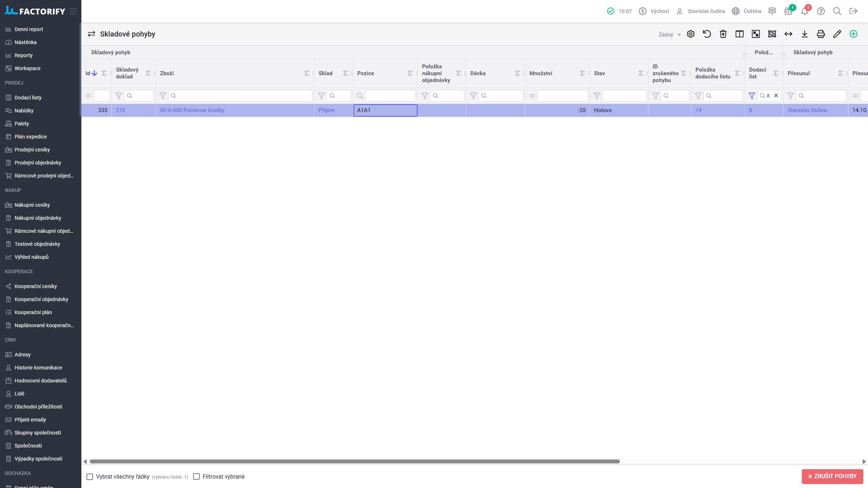Screen dimensions: 868x488
Task: Open the Čeština language selector
Action: tap(747, 11)
